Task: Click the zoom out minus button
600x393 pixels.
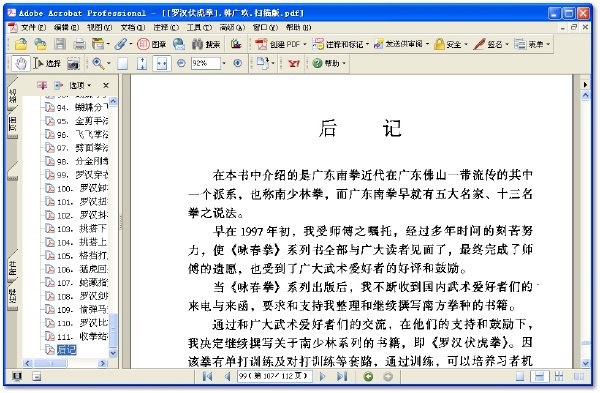Action: (x=181, y=63)
